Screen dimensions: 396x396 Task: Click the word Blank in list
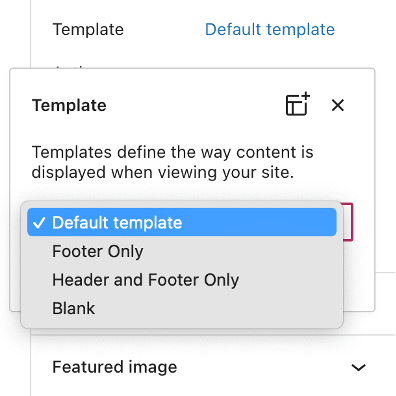pyautogui.click(x=74, y=308)
